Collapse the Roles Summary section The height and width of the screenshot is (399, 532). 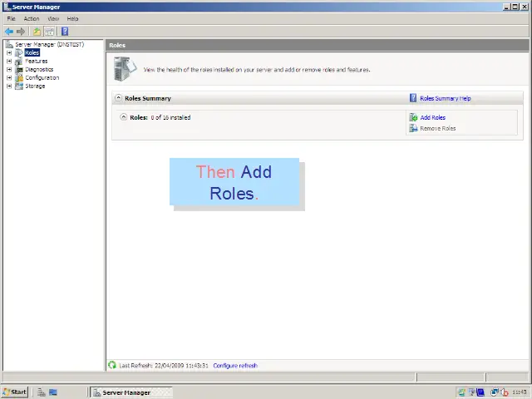click(118, 98)
